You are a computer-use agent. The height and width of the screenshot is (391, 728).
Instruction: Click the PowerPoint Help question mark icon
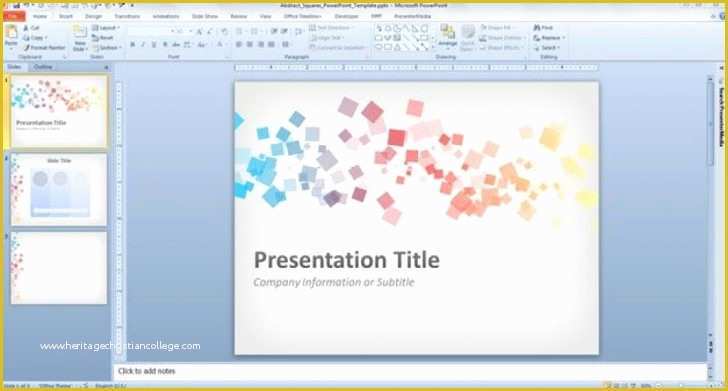pyautogui.click(x=722, y=16)
